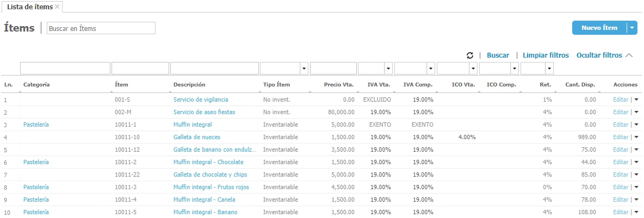Expand the IVA Vta. filter dropdown
The width and height of the screenshot is (644, 218).
(x=388, y=68)
